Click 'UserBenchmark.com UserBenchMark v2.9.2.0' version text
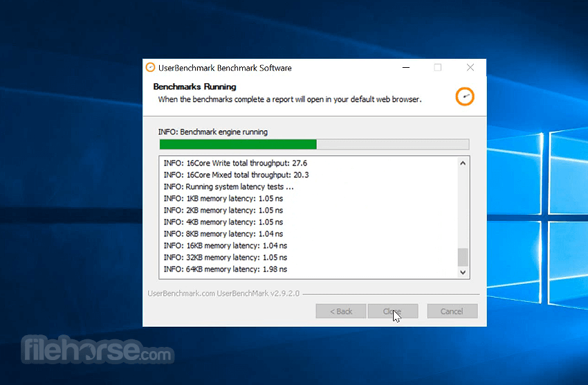Viewport: 588px width, 385px height. (223, 294)
